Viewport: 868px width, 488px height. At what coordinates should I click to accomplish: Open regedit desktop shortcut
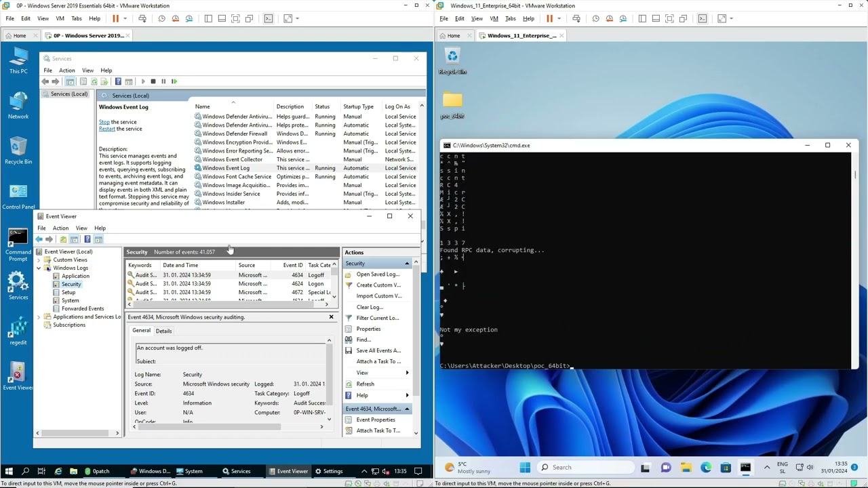pyautogui.click(x=18, y=330)
